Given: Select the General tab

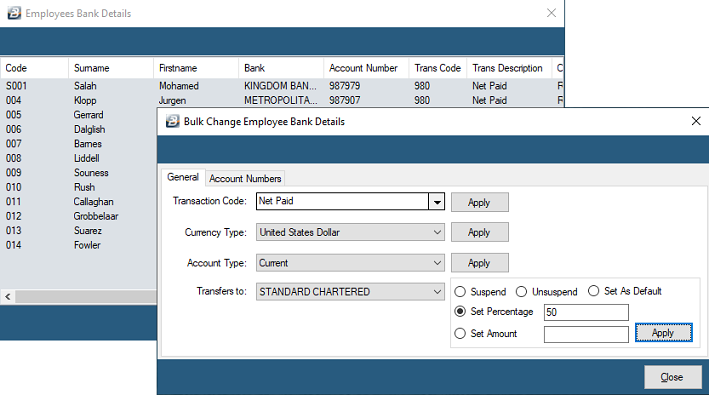Looking at the screenshot, I should 183,177.
